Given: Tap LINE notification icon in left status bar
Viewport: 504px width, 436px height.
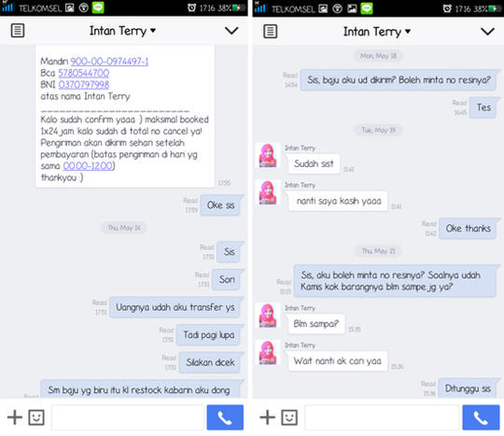Looking at the screenshot, I should 98,7.
